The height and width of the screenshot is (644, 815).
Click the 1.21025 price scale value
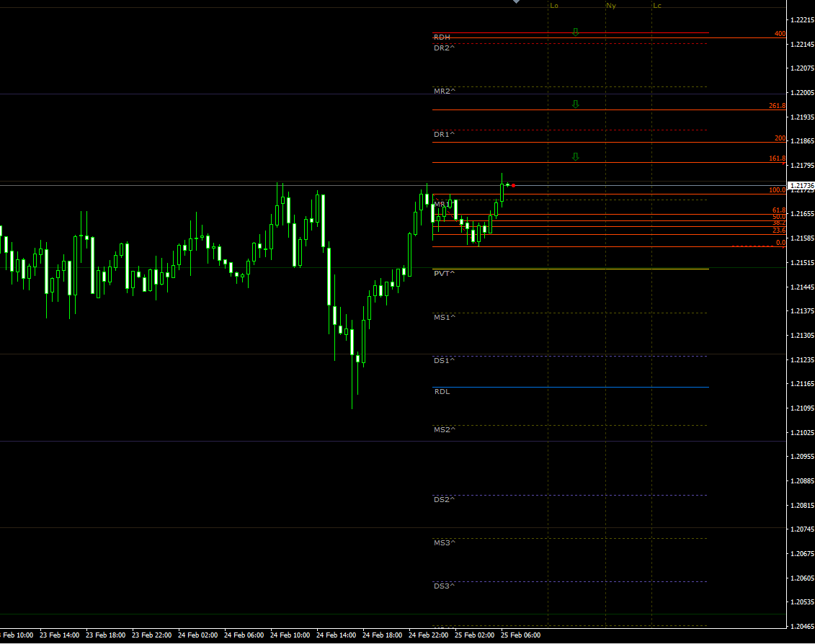click(802, 432)
